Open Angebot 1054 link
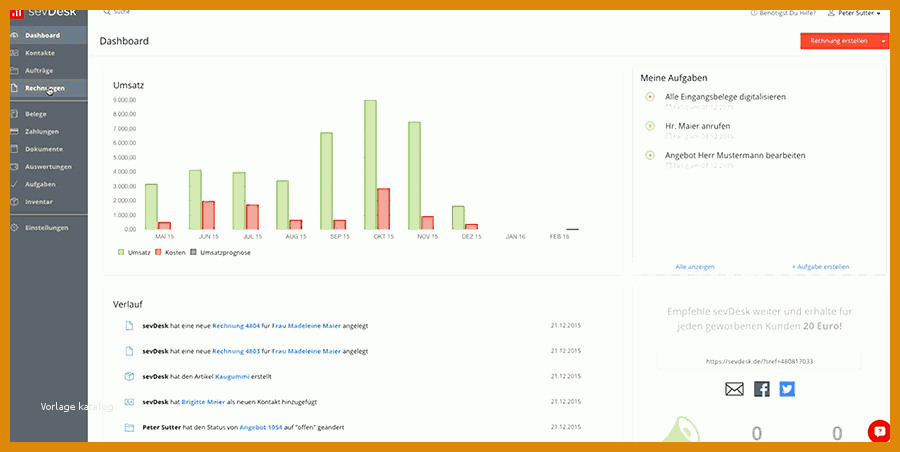The image size is (900, 452). click(x=261, y=427)
